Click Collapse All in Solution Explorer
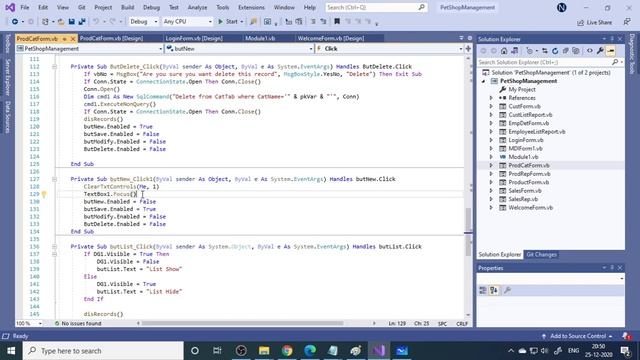Viewport: 640px width, 360px height. point(565,51)
